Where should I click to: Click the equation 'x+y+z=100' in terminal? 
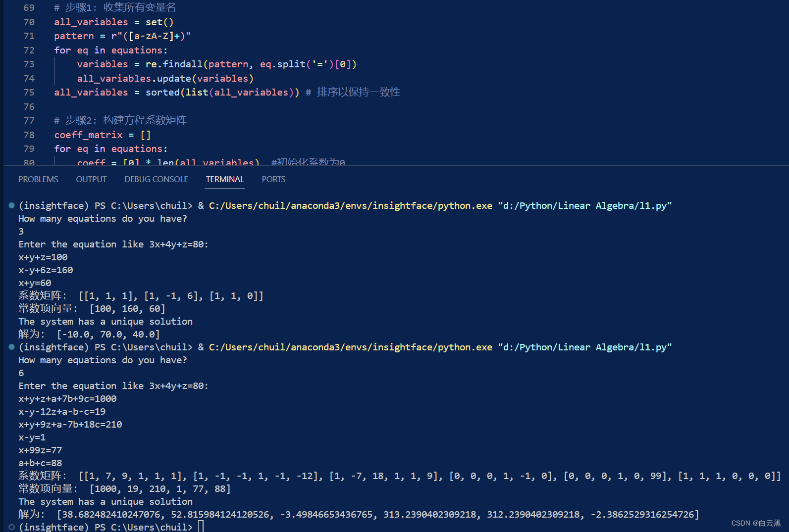(x=43, y=257)
